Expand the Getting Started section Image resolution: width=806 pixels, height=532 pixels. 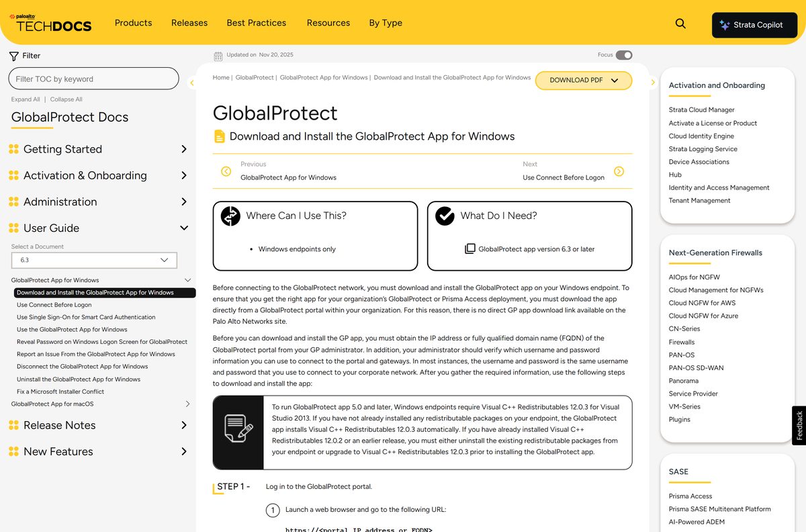184,149
